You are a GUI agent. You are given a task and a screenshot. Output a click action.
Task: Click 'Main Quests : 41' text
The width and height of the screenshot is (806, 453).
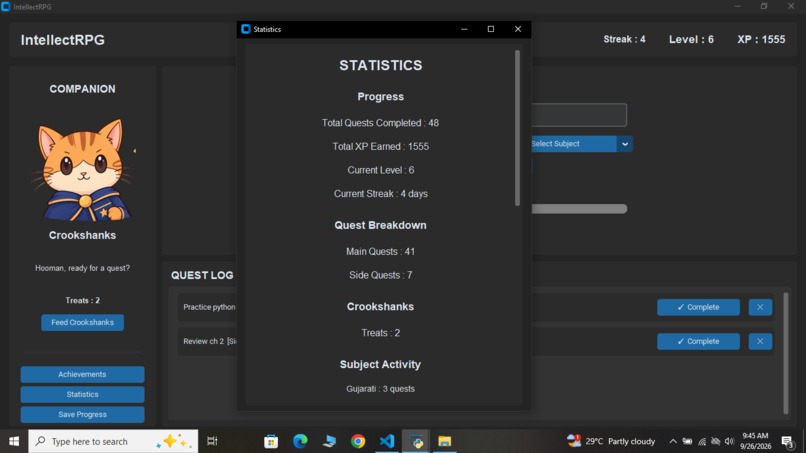(380, 251)
